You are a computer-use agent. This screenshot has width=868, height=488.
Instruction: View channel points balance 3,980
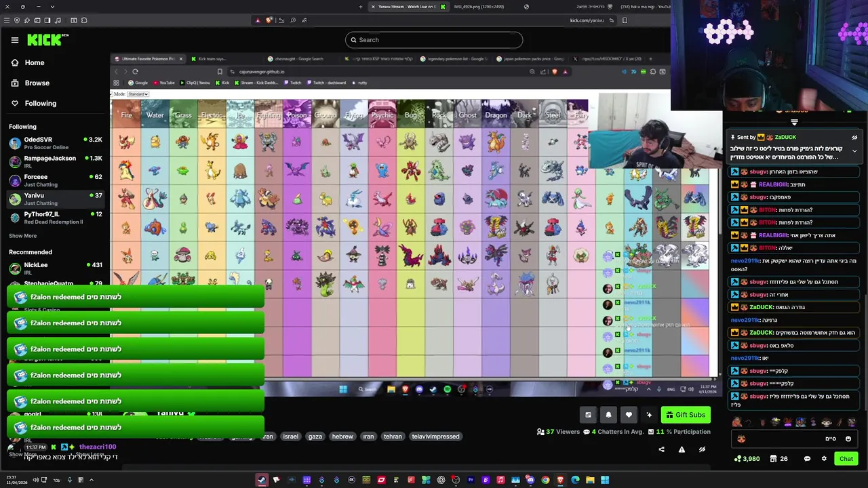point(747,459)
